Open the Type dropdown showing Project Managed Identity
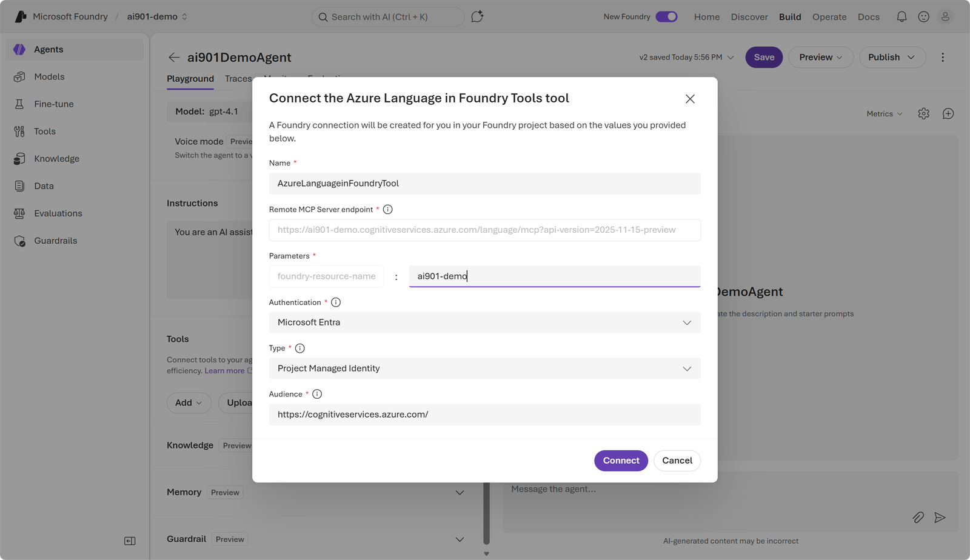 point(485,368)
